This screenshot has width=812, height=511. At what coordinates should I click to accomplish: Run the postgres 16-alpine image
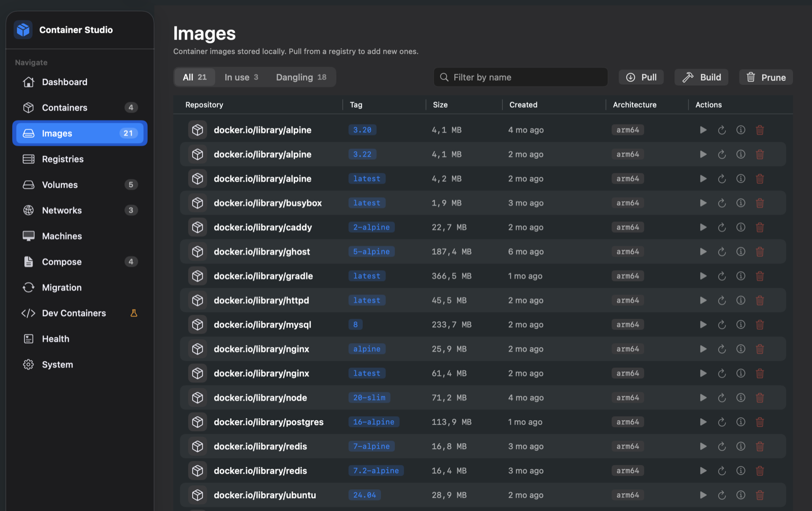(x=703, y=422)
